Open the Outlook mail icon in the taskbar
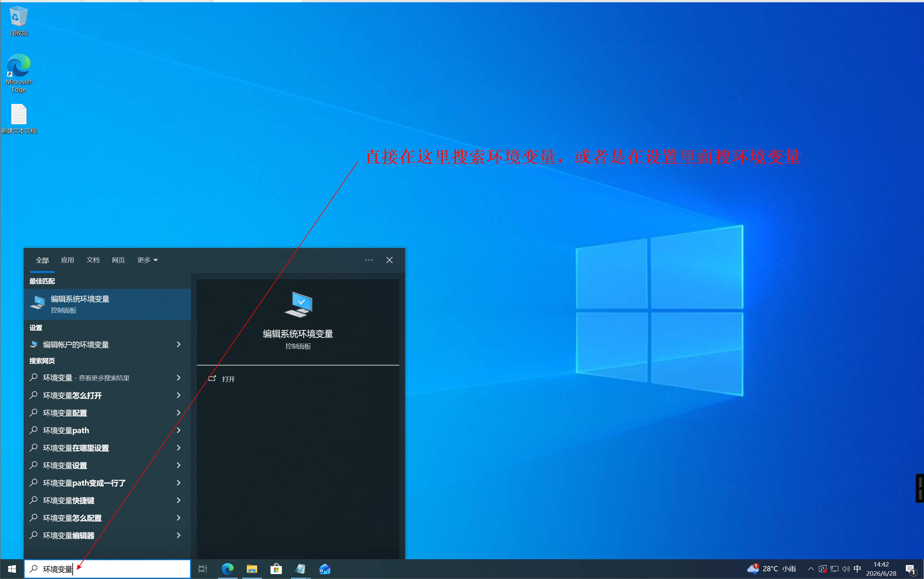The width and height of the screenshot is (924, 579). (324, 569)
